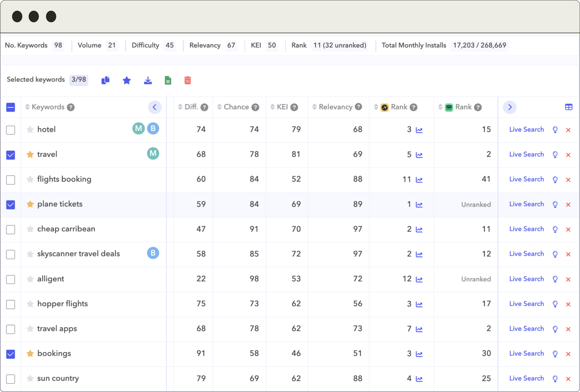Click the lightbulb suggestions icon for travel
The width and height of the screenshot is (580, 392).
555,155
